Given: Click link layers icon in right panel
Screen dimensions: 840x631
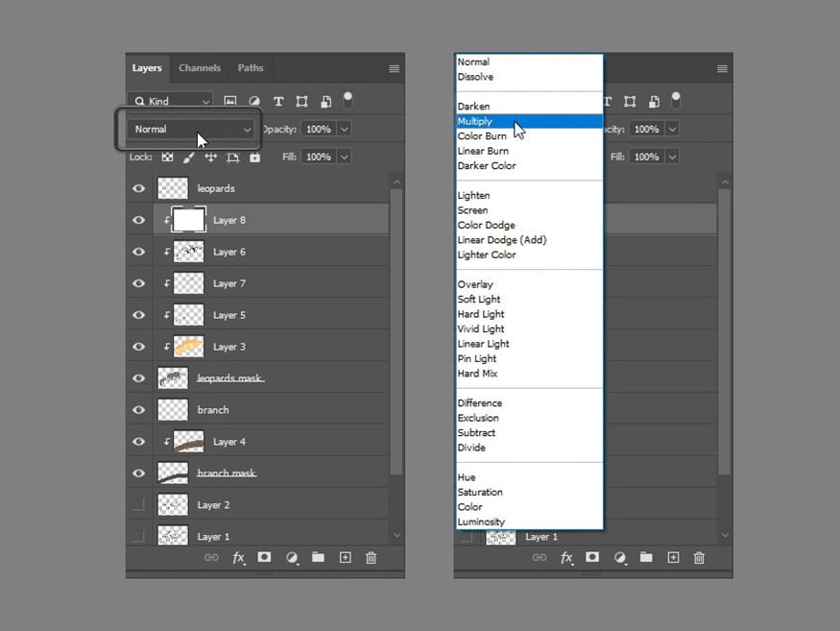Looking at the screenshot, I should [539, 558].
